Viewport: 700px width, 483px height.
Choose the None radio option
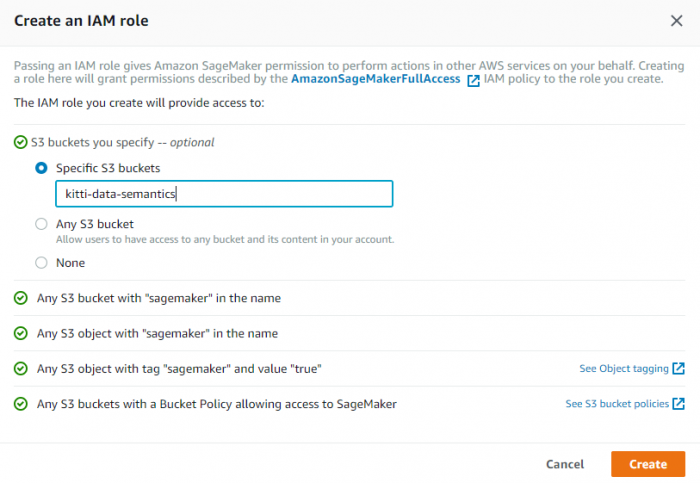(41, 263)
